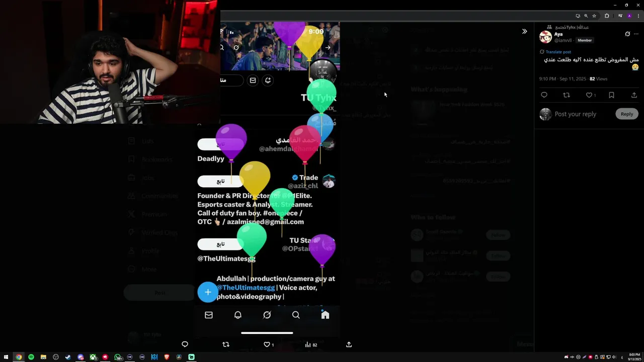Collapse the side panel with the double-chevron icon

(x=524, y=31)
